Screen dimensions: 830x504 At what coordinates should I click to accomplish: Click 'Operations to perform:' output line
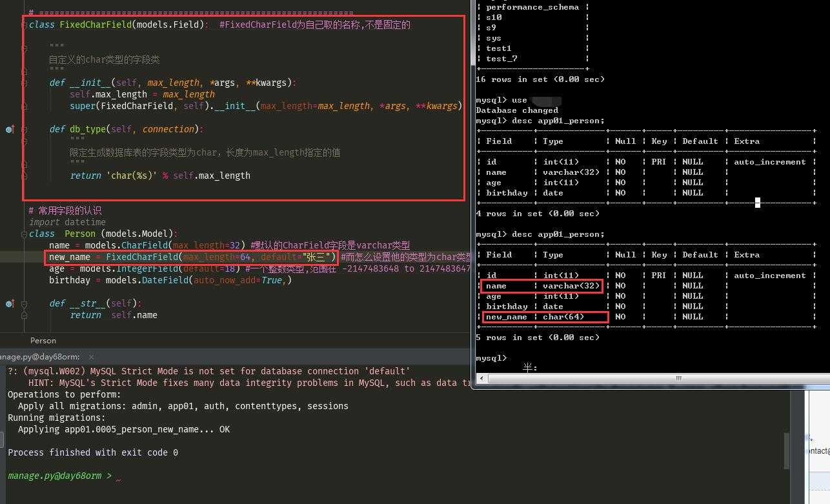[65, 394]
